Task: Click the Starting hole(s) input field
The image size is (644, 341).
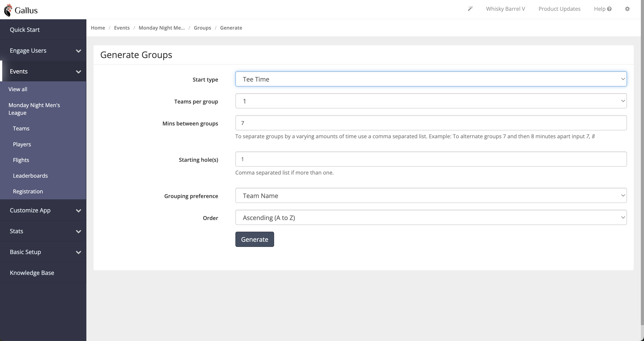Action: click(431, 159)
